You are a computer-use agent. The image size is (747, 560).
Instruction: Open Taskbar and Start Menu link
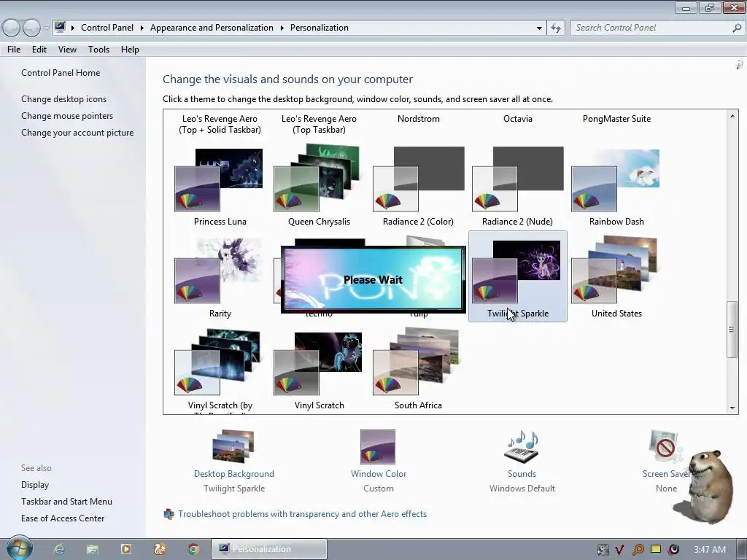coord(66,502)
